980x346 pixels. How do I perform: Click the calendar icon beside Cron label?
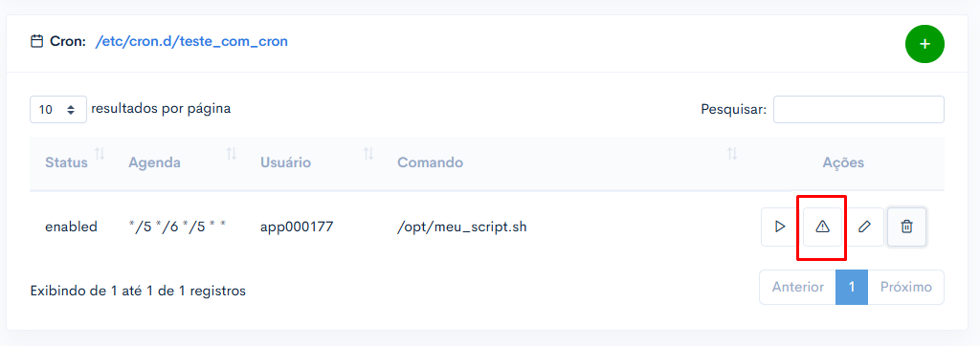[x=37, y=42]
